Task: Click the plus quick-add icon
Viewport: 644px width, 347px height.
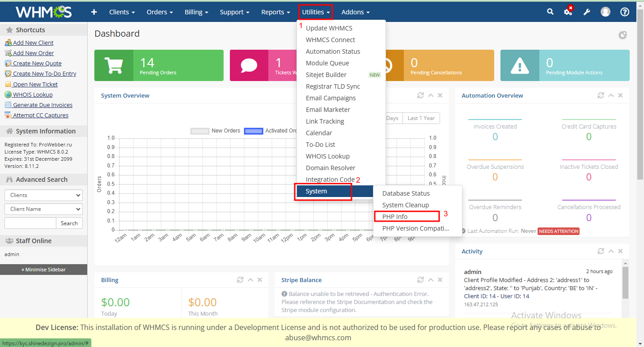Action: coord(94,12)
